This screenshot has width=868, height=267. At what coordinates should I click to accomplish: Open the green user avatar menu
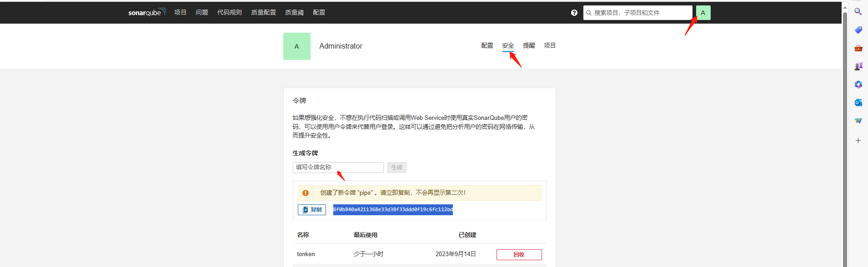[x=702, y=13]
